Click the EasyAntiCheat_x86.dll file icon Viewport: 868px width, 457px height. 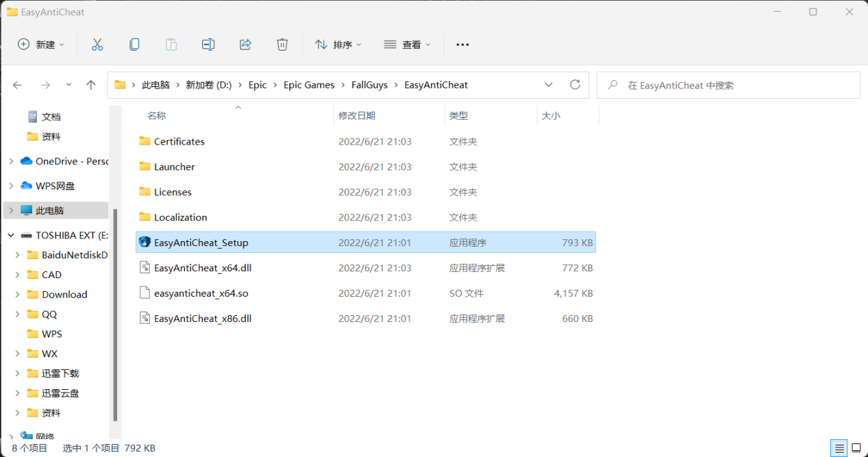pos(145,319)
